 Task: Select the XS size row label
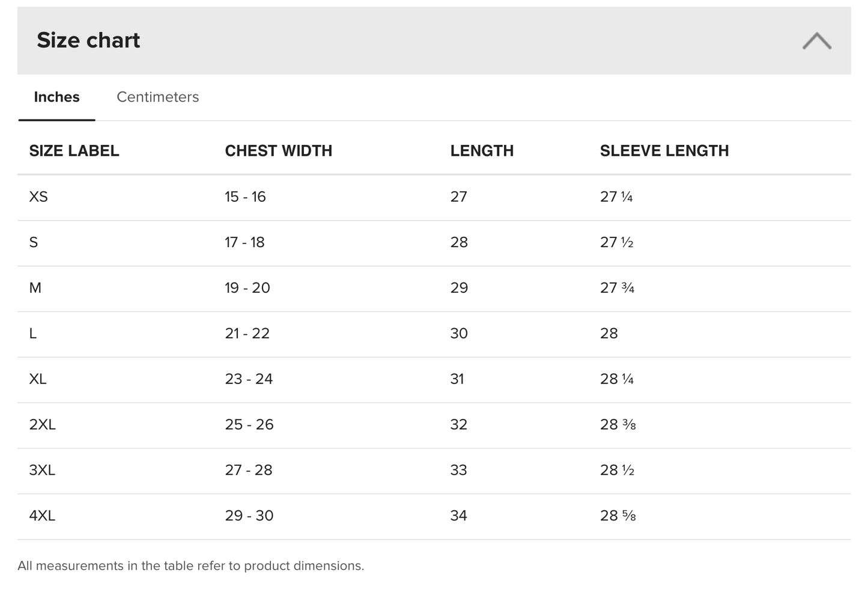tap(38, 197)
